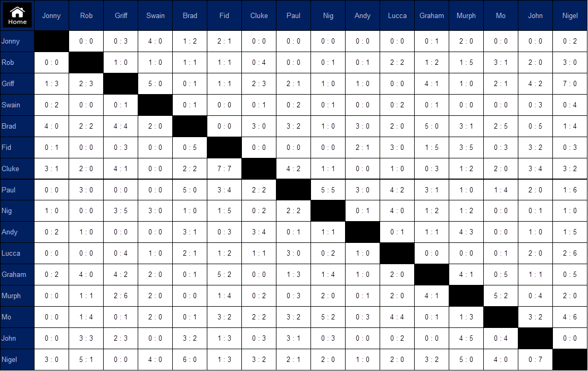Select the Brad column header
The width and height of the screenshot is (588, 371).
[190, 15]
